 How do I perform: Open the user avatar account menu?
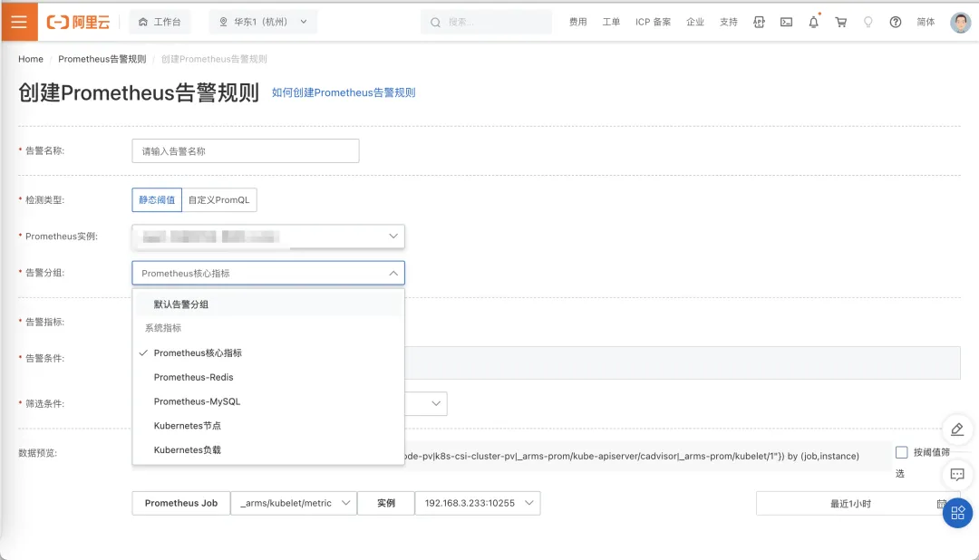[960, 23]
